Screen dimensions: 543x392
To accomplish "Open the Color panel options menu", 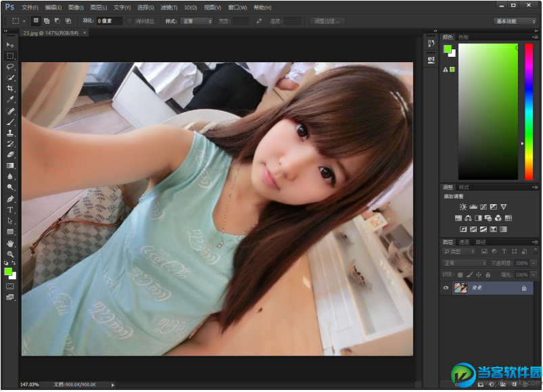I will tap(535, 37).
